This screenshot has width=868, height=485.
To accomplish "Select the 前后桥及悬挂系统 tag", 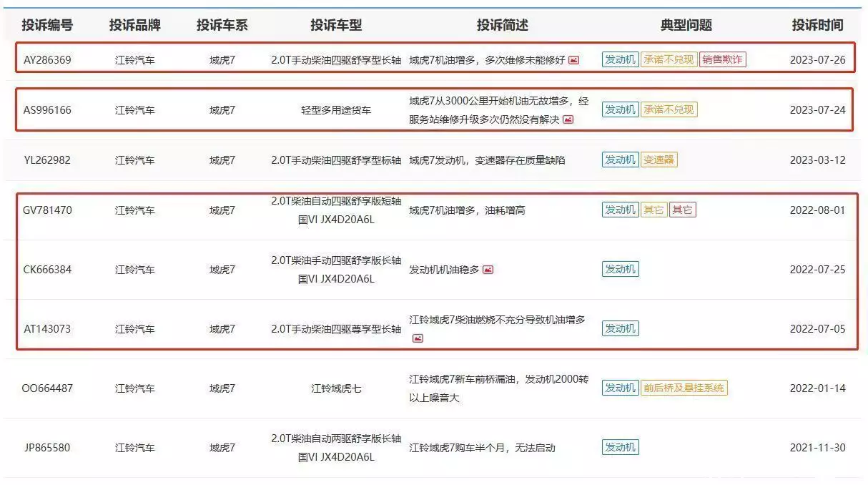I will pos(684,388).
